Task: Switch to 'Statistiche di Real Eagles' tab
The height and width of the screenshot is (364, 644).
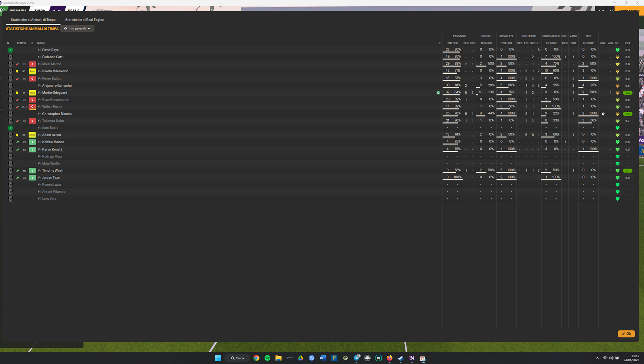Action: click(85, 20)
